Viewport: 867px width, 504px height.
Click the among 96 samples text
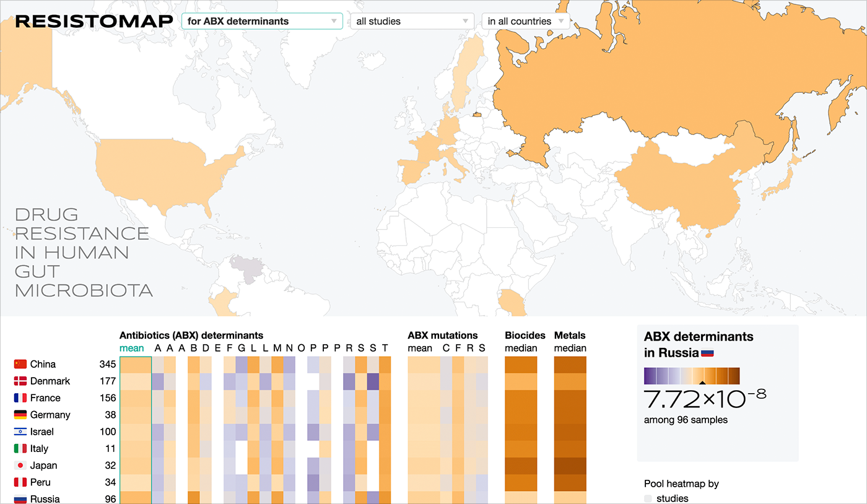(686, 420)
